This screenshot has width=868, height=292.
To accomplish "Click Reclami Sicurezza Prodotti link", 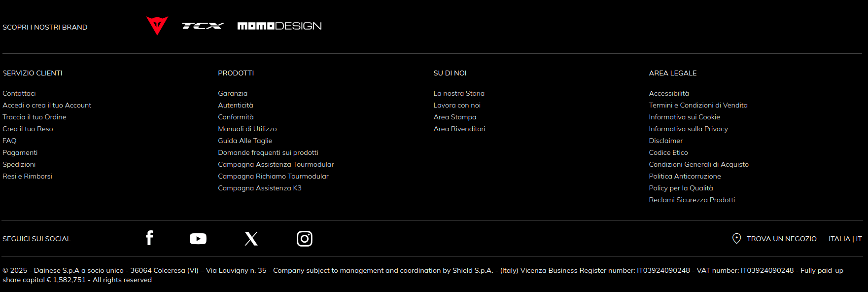I will pos(692,200).
